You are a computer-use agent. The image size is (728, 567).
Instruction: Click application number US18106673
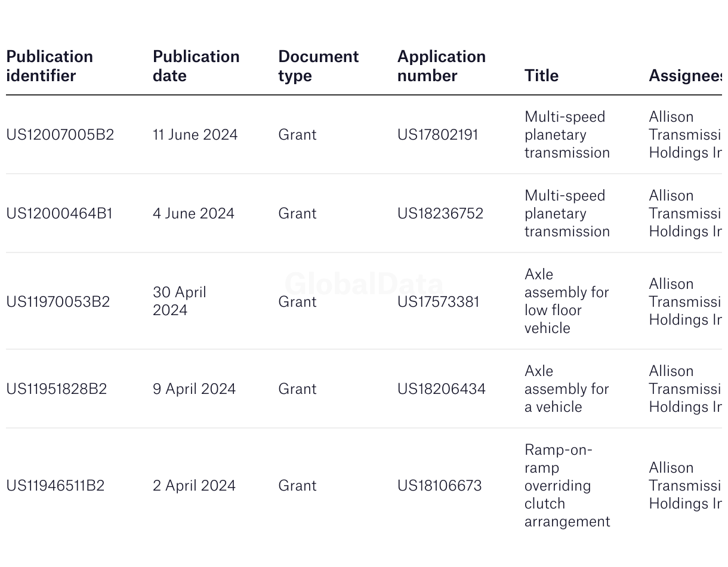coord(439,486)
